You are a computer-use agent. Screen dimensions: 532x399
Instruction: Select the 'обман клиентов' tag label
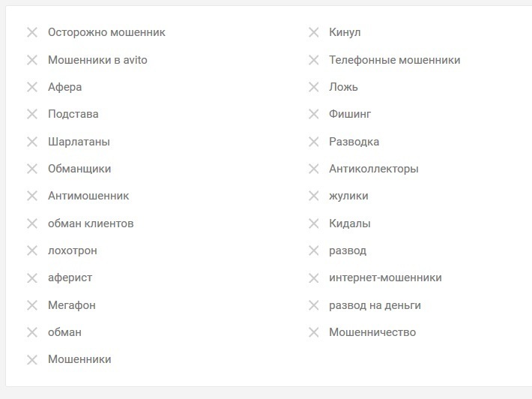pos(91,223)
